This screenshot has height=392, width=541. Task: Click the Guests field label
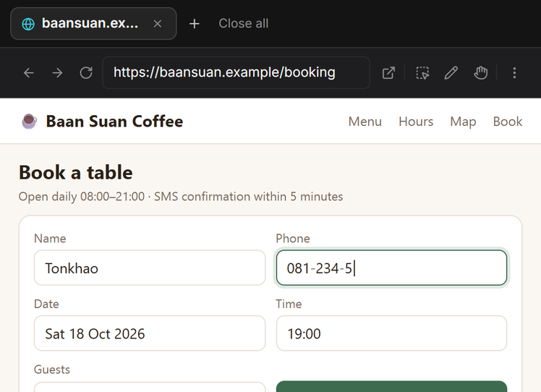point(52,370)
